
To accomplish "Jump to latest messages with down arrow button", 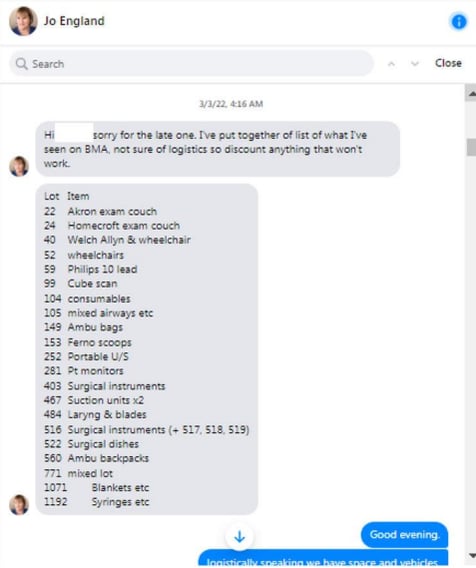I will 239,536.
